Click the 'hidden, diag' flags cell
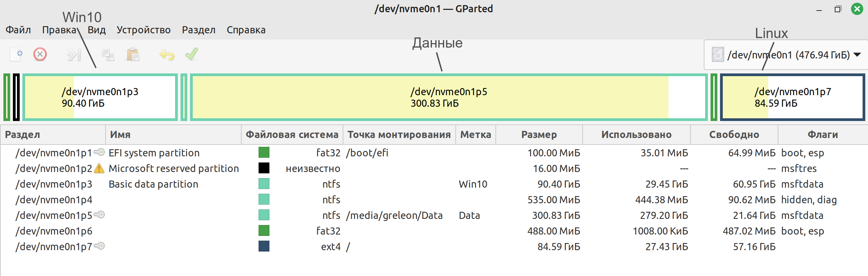 (809, 200)
